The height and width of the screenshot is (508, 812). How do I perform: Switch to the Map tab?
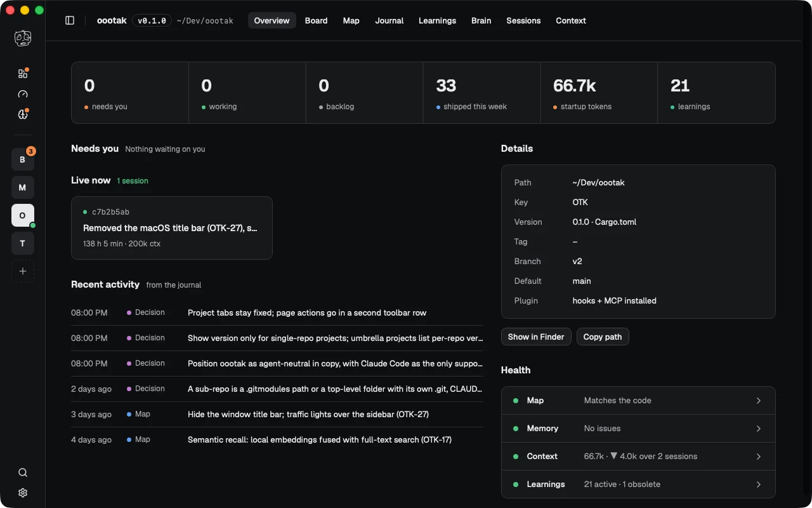(351, 20)
